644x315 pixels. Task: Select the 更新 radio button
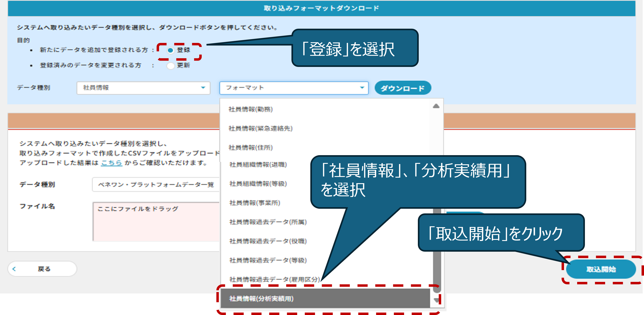click(171, 66)
